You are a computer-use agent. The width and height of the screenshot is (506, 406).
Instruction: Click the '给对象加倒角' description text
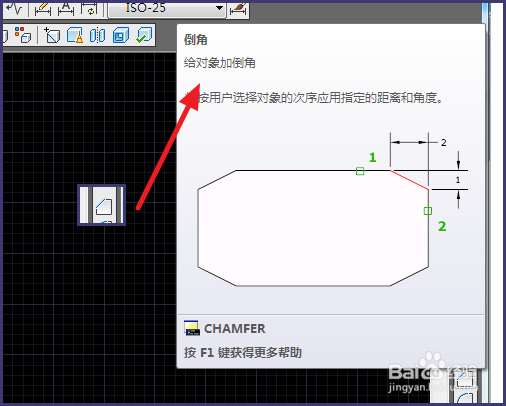tap(220, 63)
